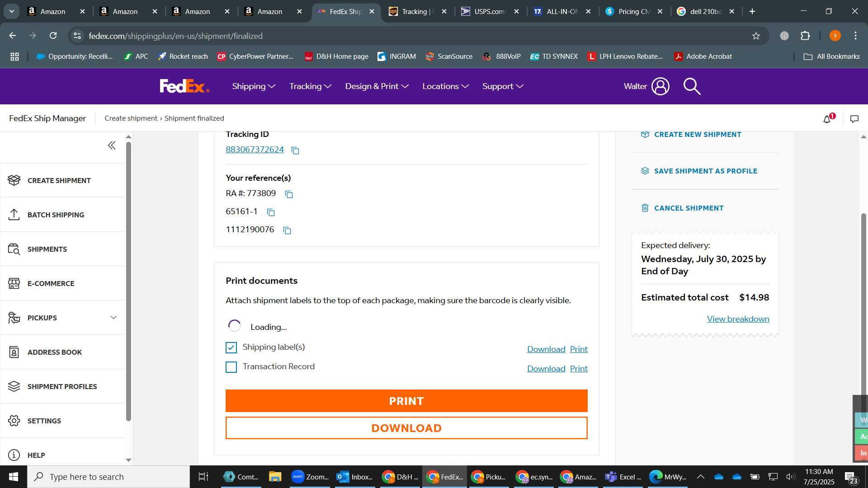Switch to the Pricing tab

(x=634, y=11)
